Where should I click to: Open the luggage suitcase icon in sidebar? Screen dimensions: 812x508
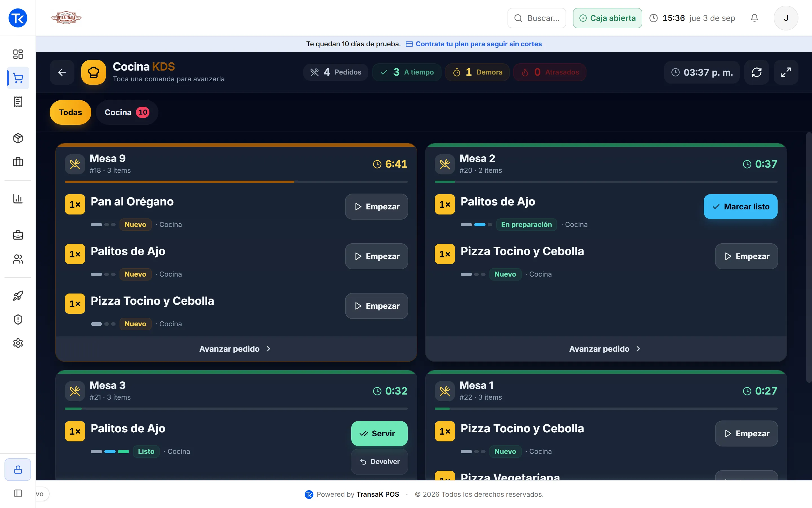(18, 162)
